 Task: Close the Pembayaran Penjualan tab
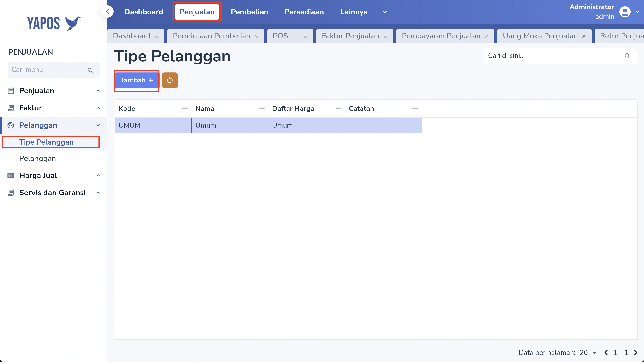pyautogui.click(x=487, y=36)
